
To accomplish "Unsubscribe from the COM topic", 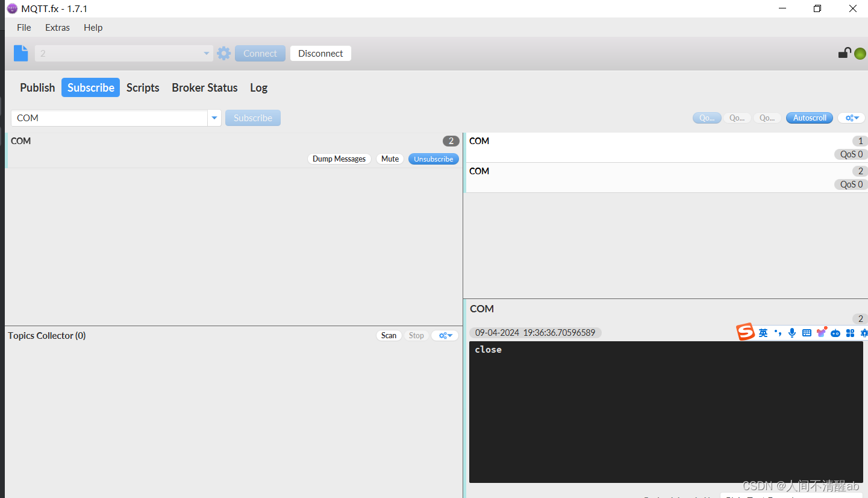I will tap(433, 159).
